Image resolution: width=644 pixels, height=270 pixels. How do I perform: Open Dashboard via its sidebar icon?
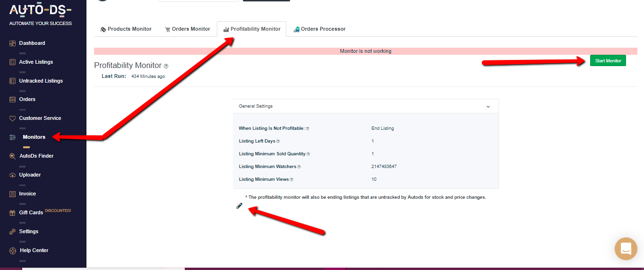(13, 43)
